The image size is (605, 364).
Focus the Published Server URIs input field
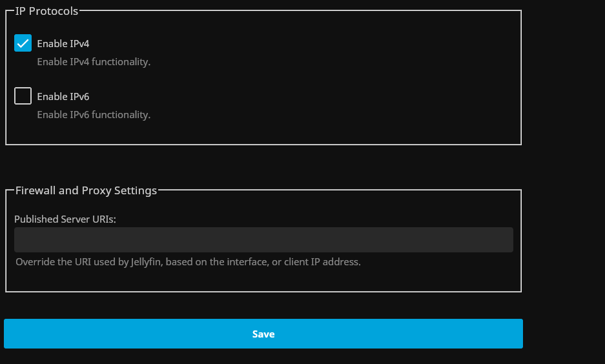(x=263, y=239)
